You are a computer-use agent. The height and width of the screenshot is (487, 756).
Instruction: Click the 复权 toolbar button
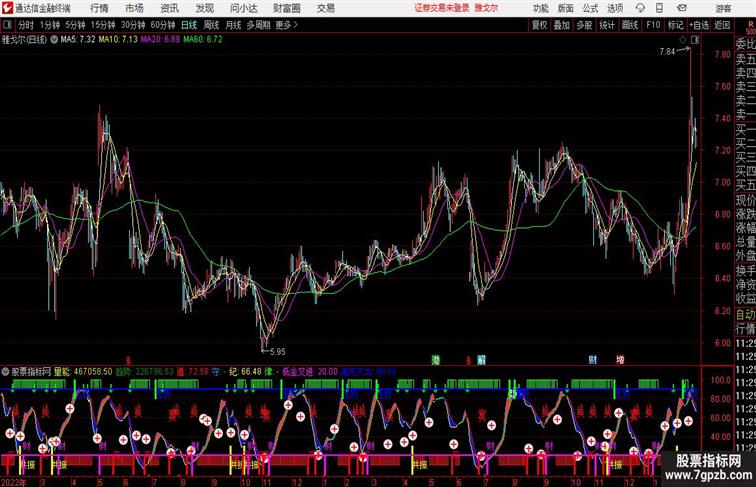539,25
